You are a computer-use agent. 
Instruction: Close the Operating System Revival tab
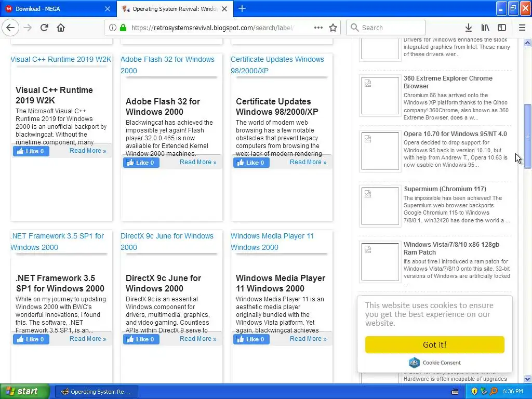click(x=224, y=9)
